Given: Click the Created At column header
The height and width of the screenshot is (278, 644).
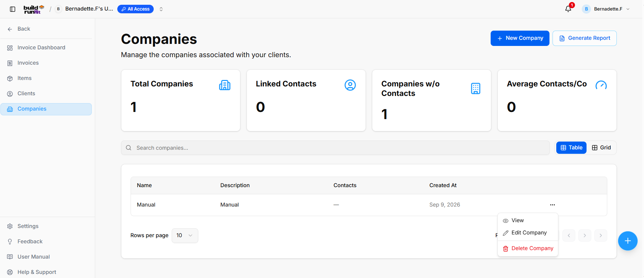Looking at the screenshot, I should [443, 185].
